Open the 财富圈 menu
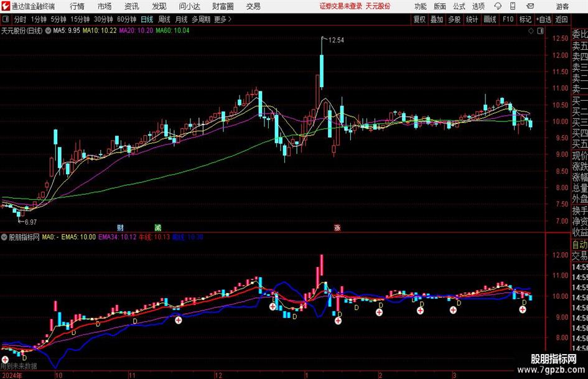Image resolution: width=588 pixels, height=379 pixels. pyautogui.click(x=223, y=6)
